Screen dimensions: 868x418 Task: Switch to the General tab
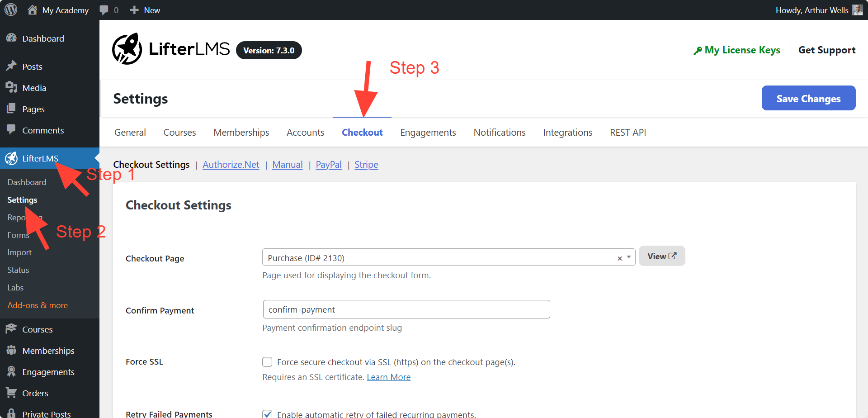(130, 133)
